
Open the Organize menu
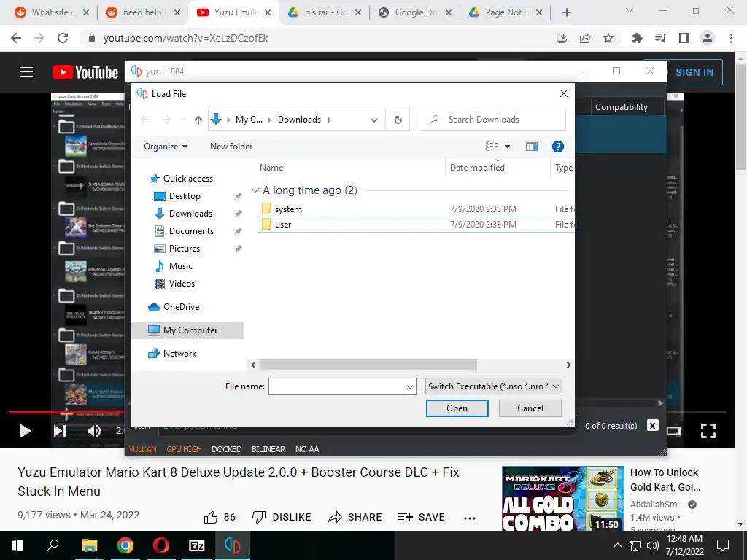tap(166, 147)
